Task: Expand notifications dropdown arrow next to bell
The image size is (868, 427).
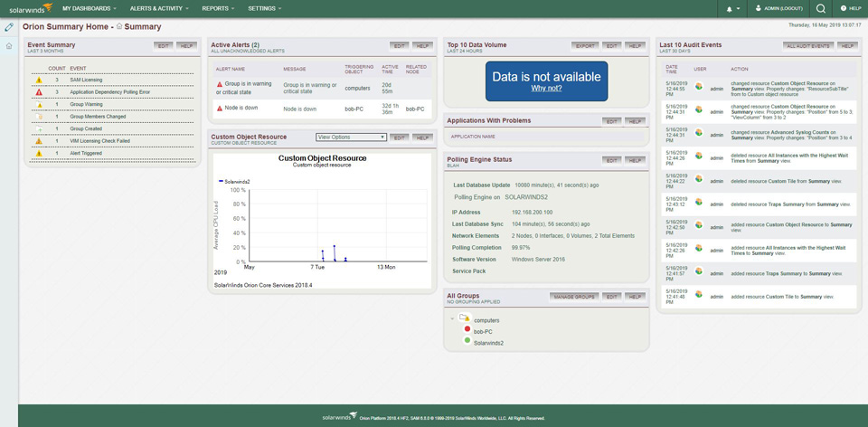Action: pos(739,9)
